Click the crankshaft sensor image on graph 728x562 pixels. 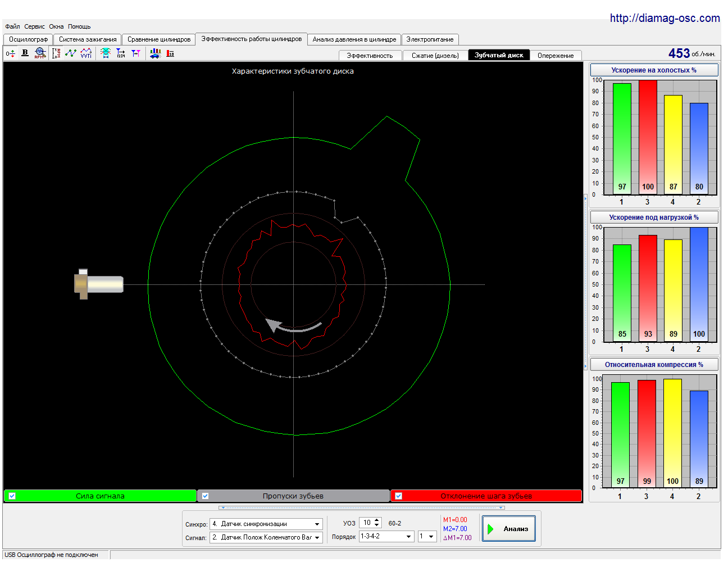(99, 284)
